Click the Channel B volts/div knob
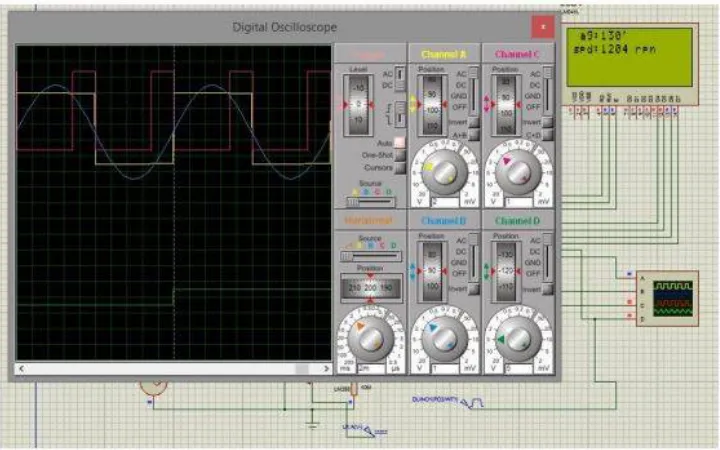Viewport: 720px width, 450px height. 444,339
